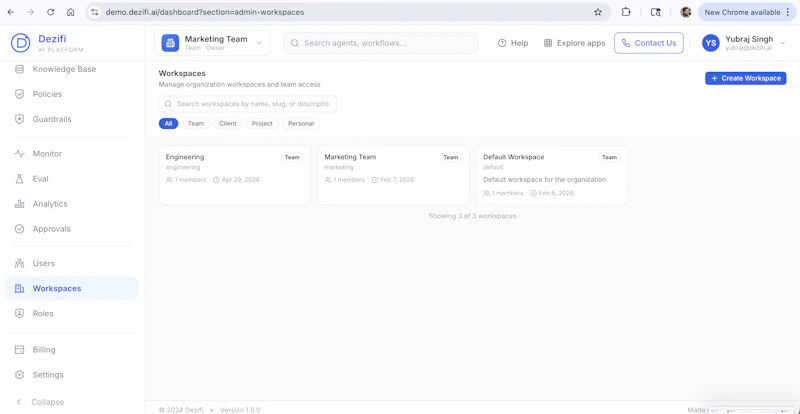
Task: Click Contact Us button
Action: click(x=648, y=43)
